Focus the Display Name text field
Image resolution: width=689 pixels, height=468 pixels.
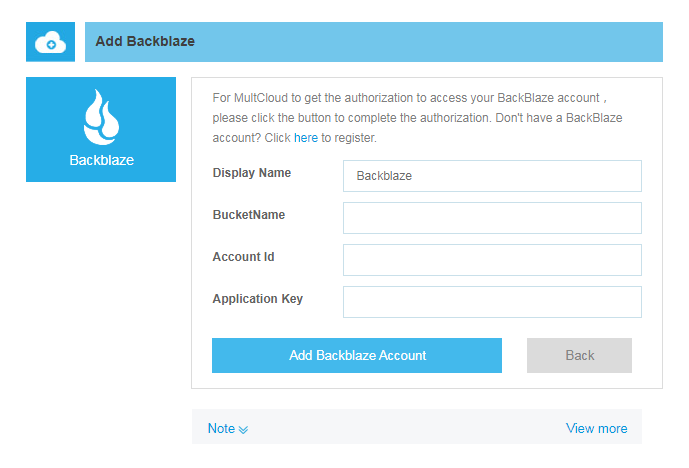(x=492, y=175)
